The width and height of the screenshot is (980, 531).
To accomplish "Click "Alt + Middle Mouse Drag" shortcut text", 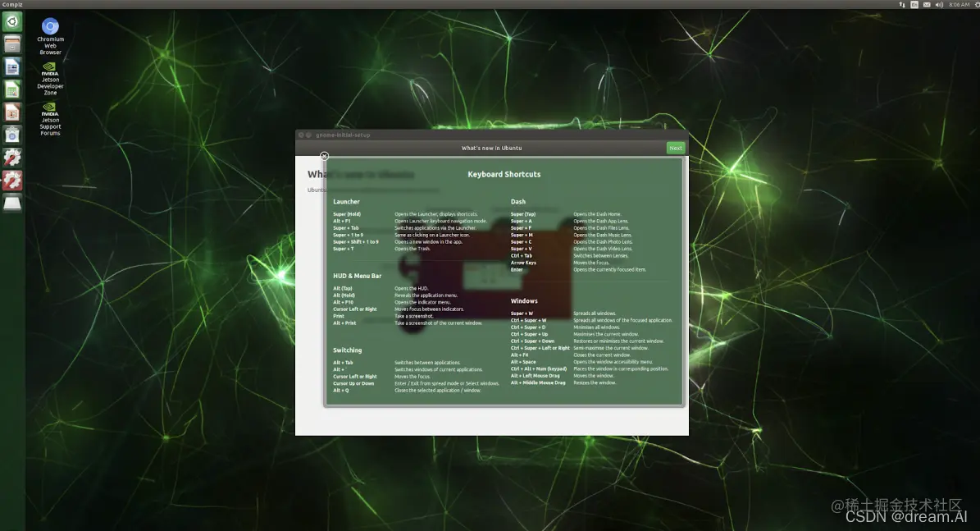I will pos(538,382).
